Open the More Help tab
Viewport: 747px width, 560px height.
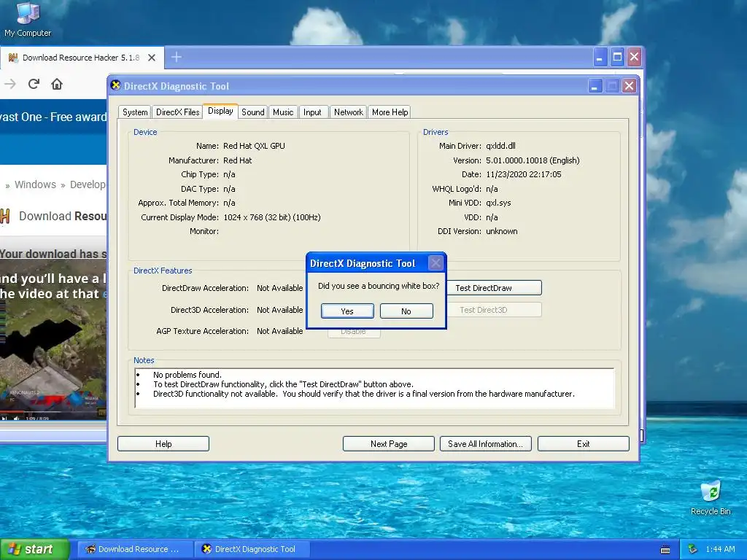pos(390,112)
